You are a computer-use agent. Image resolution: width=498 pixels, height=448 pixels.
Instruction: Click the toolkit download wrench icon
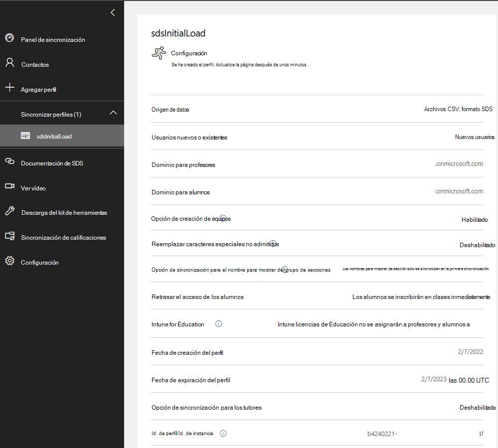pos(9,211)
